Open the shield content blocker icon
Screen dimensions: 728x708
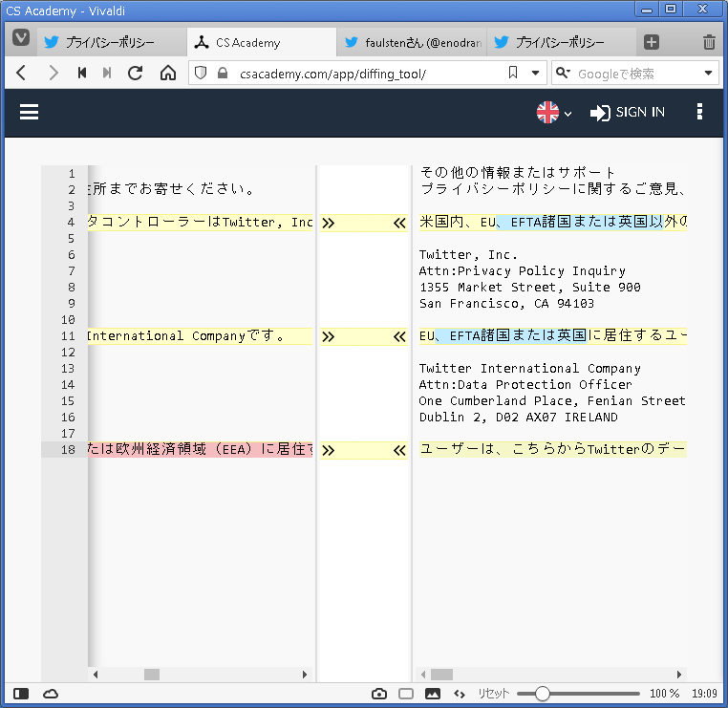pyautogui.click(x=201, y=73)
